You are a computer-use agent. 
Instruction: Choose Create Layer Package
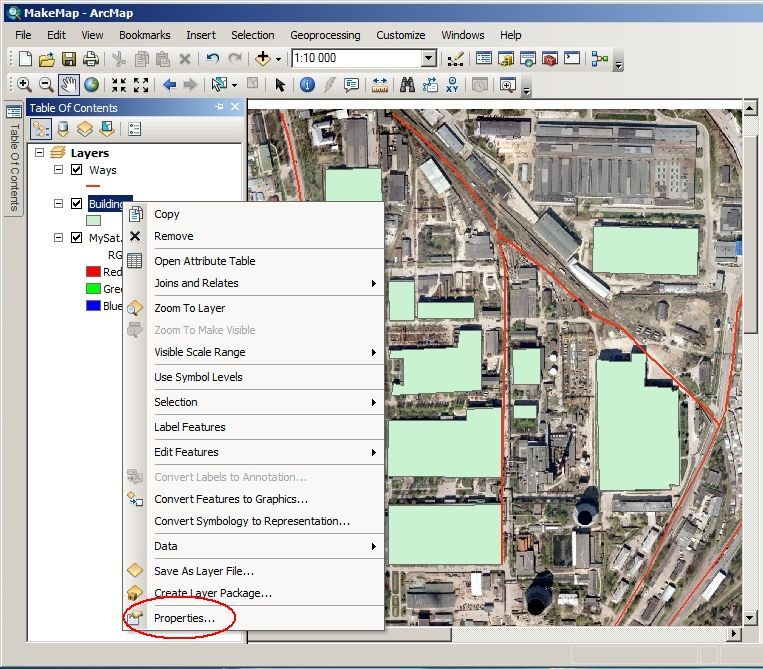(213, 593)
